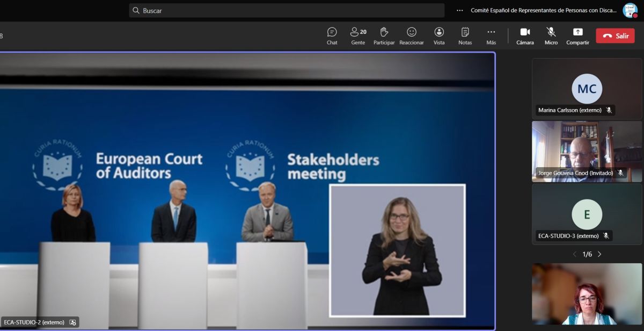Select Jorge Gouveia video tile
This screenshot has height=331, width=644.
[587, 150]
